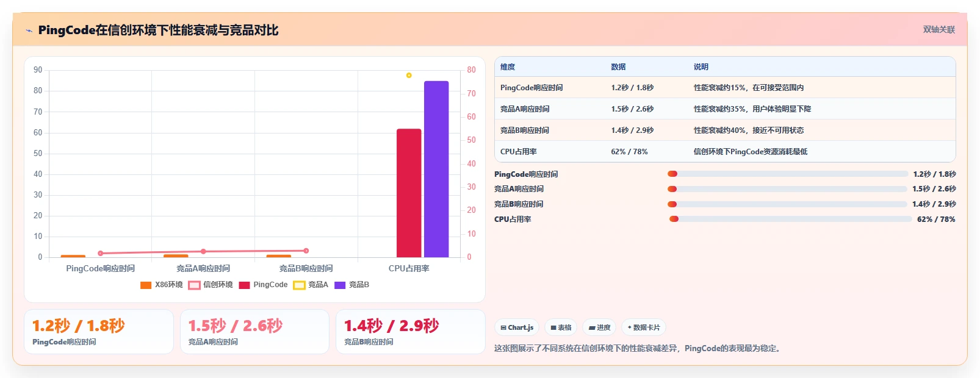Click table value 1.5秒 / 2.6秒
This screenshot has height=378, width=980.
[x=632, y=109]
